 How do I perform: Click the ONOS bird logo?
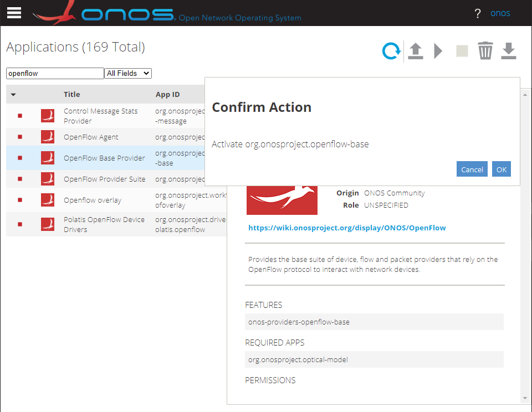[54, 13]
